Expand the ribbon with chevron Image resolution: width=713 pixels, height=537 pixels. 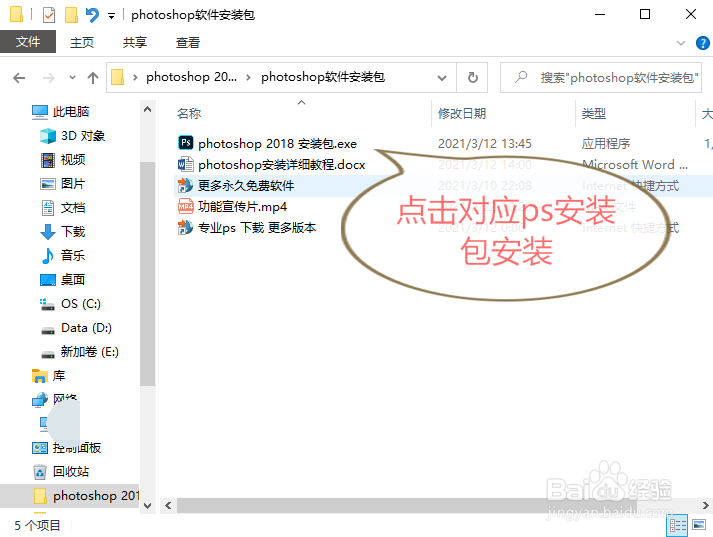[x=681, y=43]
